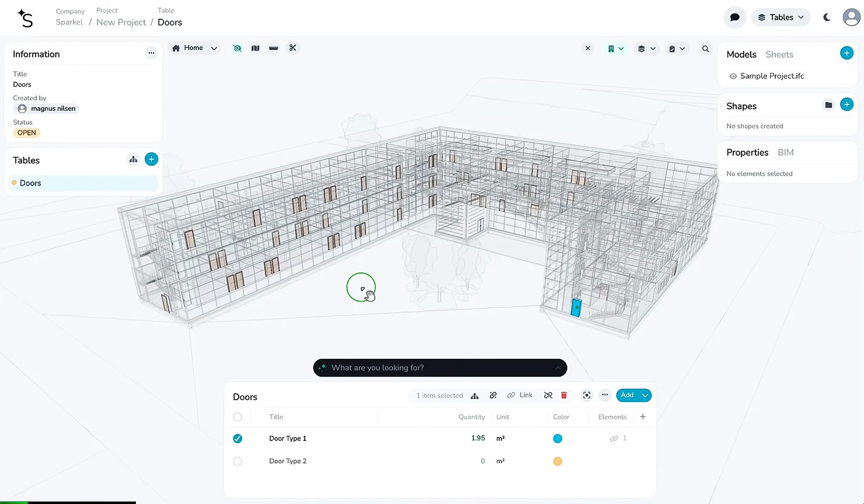Toggle visibility of Sample Project.ifc
Screen dimensions: 864x504
[733, 76]
